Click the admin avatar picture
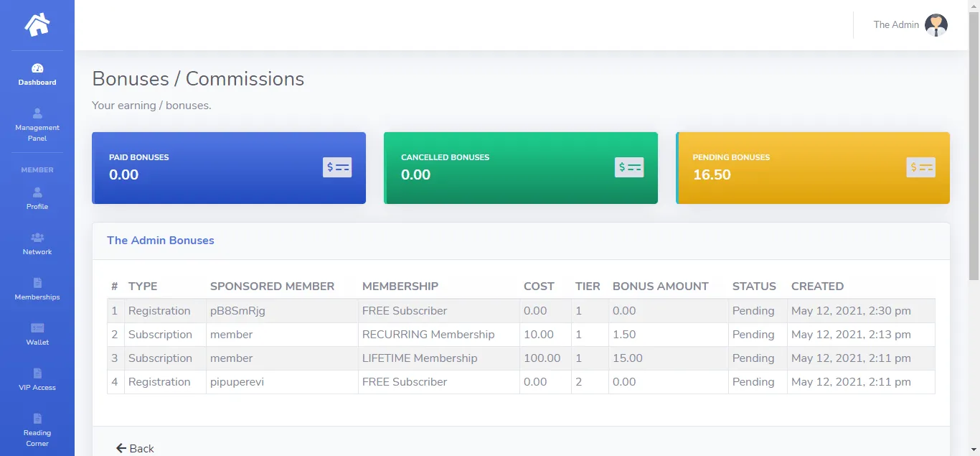Image resolution: width=980 pixels, height=456 pixels. [x=936, y=25]
